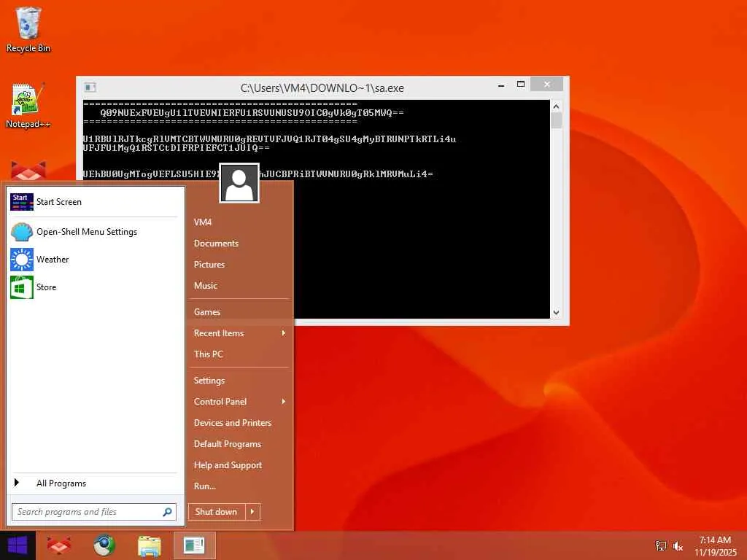Click console line starting U1RBUlRJTkcg
The width and height of the screenshot is (747, 560).
coord(269,139)
